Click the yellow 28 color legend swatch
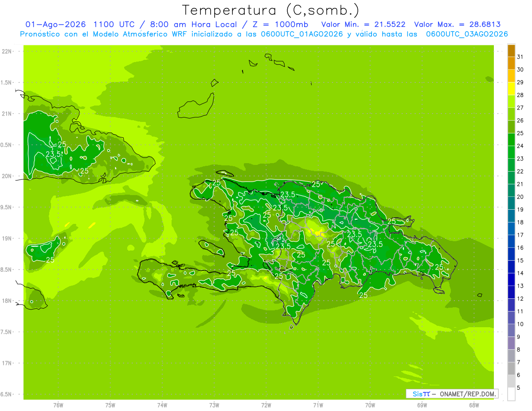Screen dimensions: 532x411 point(511,89)
